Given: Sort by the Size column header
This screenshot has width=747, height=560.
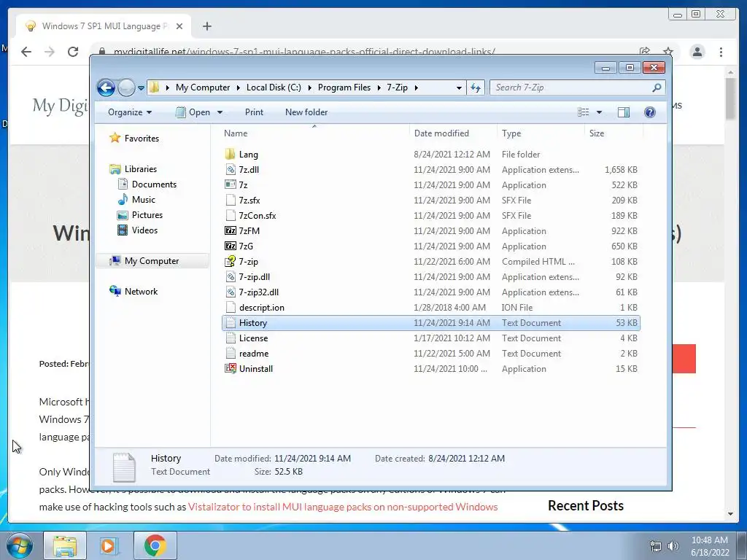Looking at the screenshot, I should (x=614, y=133).
